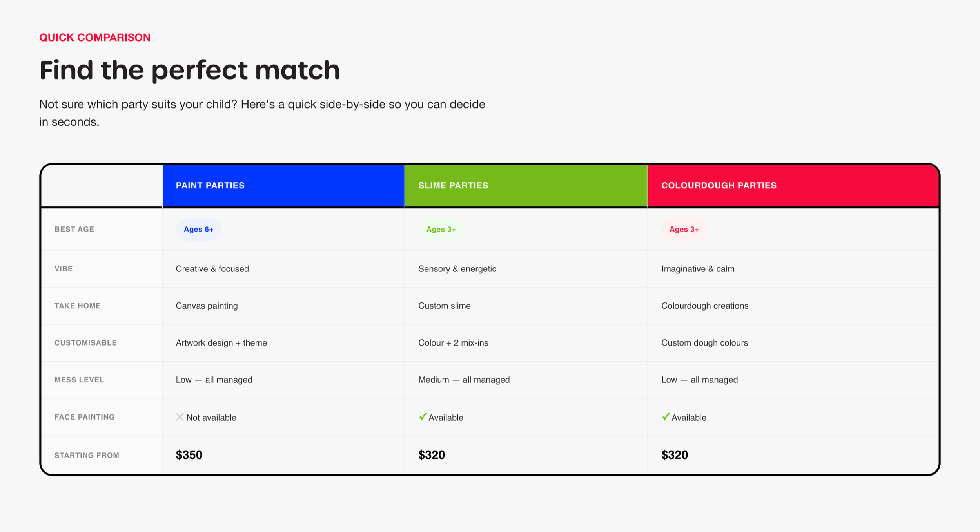The height and width of the screenshot is (532, 980).
Task: Click the $320 Slime Parties price
Action: coord(432,455)
